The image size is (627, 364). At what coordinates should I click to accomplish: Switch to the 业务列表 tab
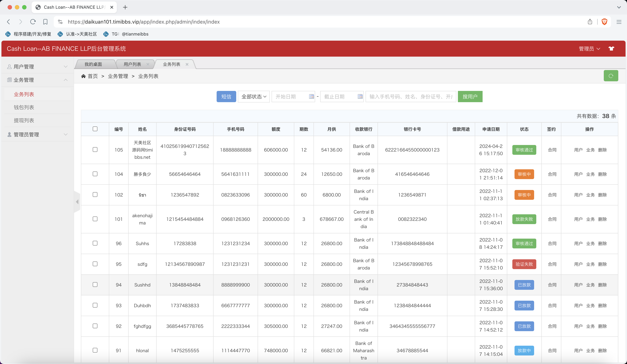pos(172,64)
